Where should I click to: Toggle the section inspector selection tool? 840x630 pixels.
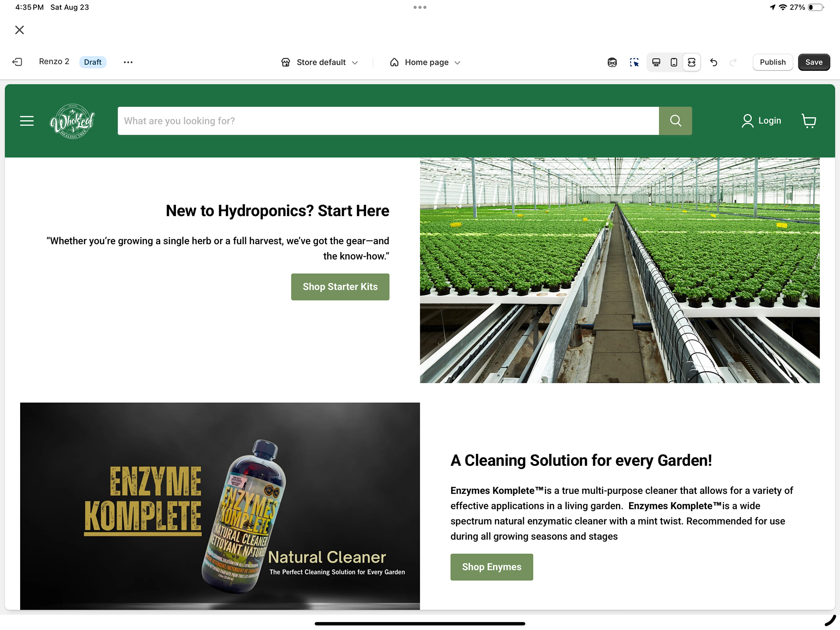coord(634,62)
